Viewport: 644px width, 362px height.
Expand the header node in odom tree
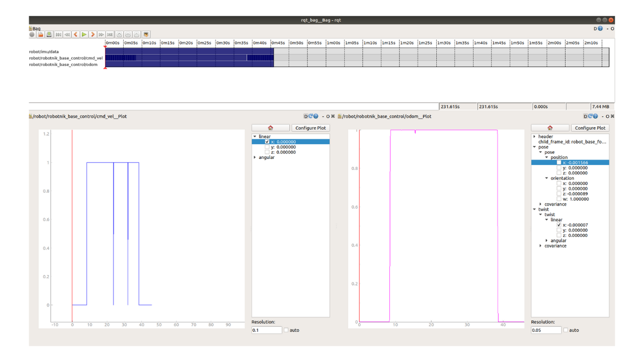pos(534,137)
